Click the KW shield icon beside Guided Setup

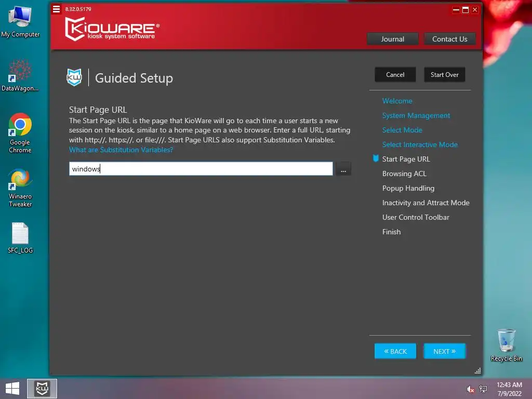[74, 77]
